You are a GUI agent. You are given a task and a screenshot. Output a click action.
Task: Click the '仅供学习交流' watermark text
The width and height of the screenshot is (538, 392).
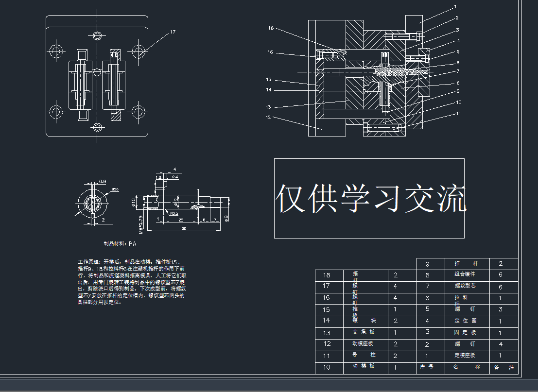click(x=370, y=199)
